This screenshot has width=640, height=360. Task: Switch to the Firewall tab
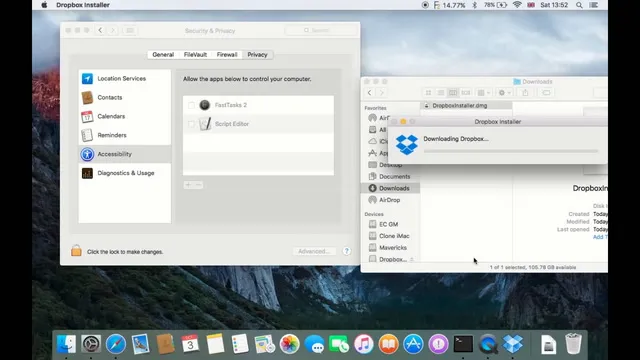(227, 55)
